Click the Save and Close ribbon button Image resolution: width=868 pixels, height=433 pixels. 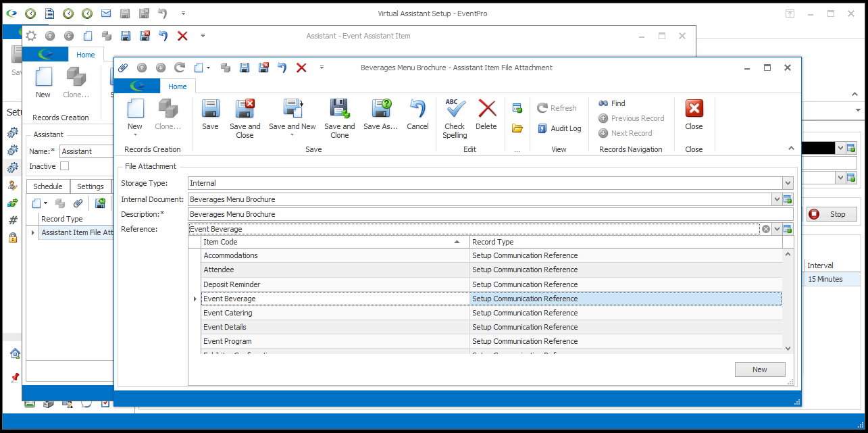coord(245,119)
